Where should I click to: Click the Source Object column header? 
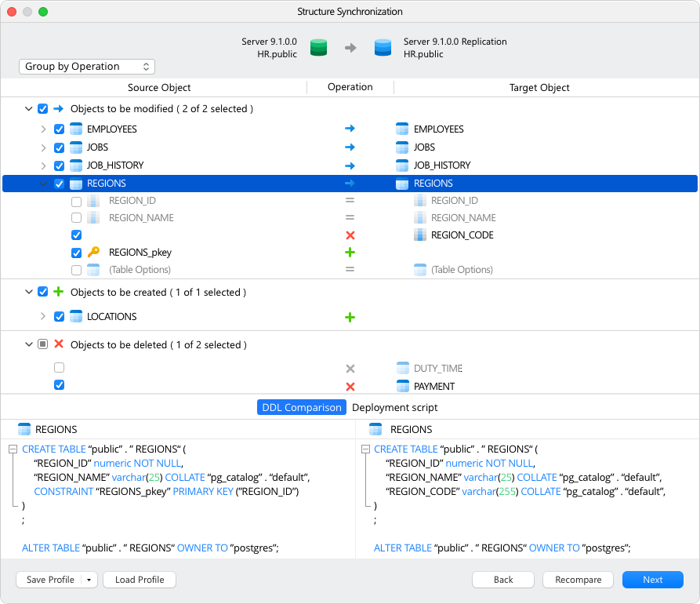point(159,88)
